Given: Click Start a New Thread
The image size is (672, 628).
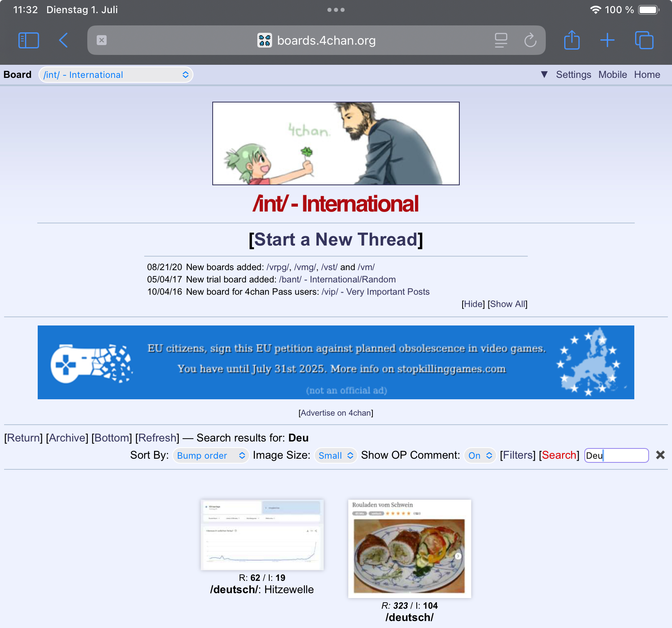Looking at the screenshot, I should [336, 239].
